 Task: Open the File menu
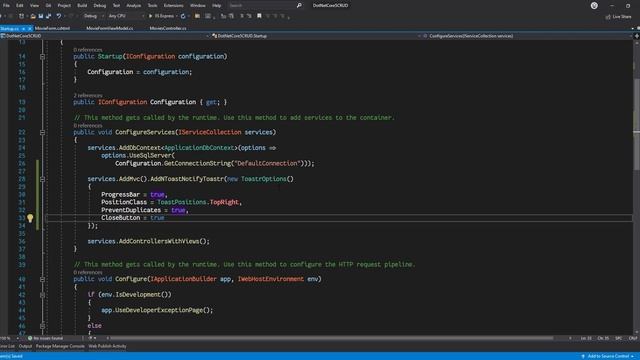(x=6, y=6)
